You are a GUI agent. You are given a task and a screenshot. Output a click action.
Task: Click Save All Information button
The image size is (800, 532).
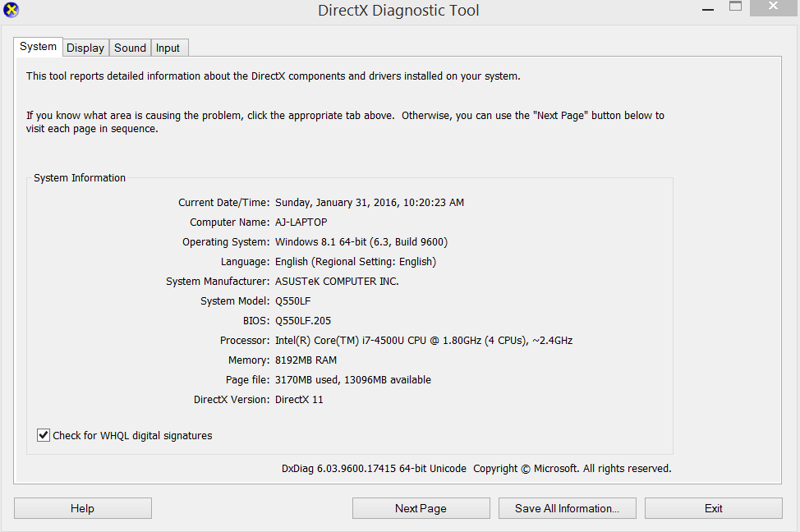(568, 508)
